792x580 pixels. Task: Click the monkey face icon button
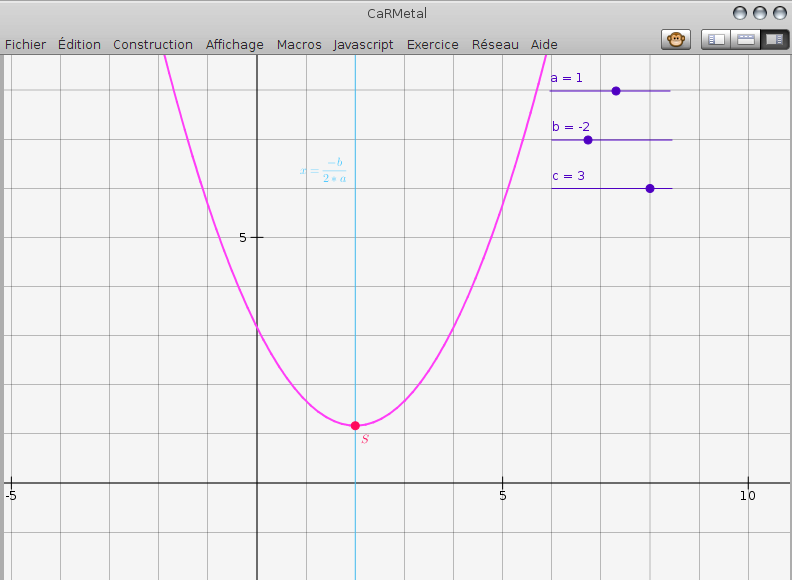(676, 39)
